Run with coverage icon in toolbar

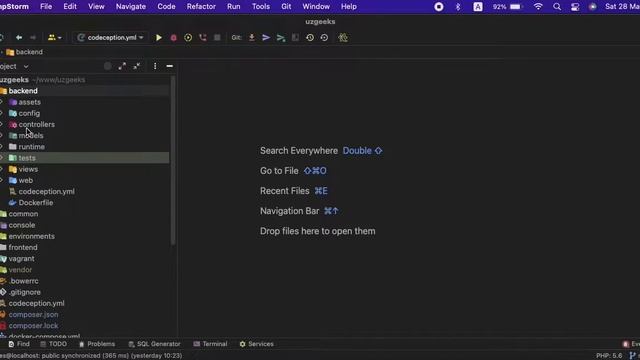point(188,38)
